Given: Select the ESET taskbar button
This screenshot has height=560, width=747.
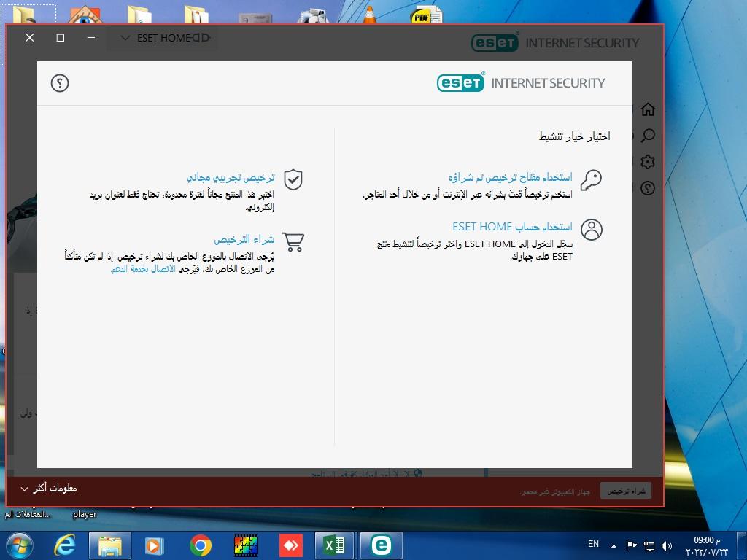Looking at the screenshot, I should [x=381, y=545].
